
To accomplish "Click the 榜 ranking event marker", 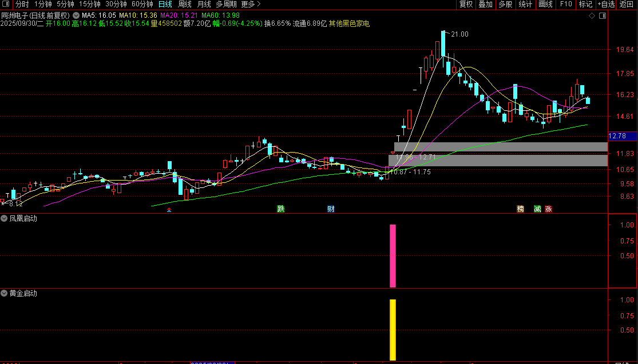I will point(520,209).
